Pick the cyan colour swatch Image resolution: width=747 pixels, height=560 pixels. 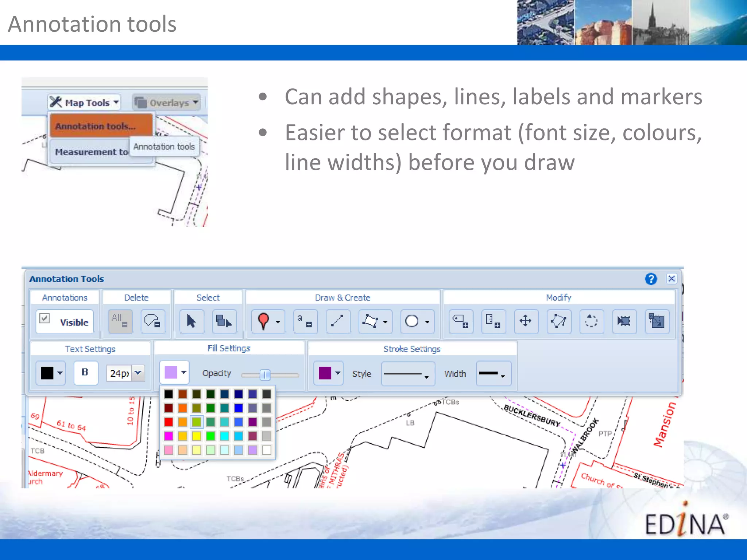(225, 436)
